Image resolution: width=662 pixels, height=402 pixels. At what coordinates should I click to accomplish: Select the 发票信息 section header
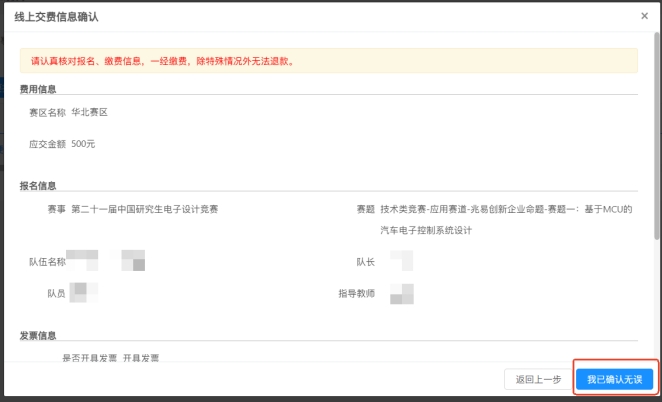coord(38,335)
